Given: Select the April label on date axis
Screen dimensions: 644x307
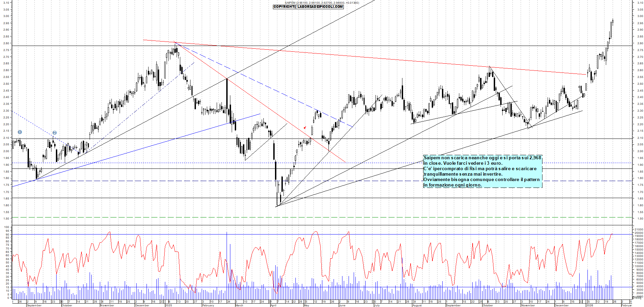Looking at the screenshot, I should tap(273, 305).
